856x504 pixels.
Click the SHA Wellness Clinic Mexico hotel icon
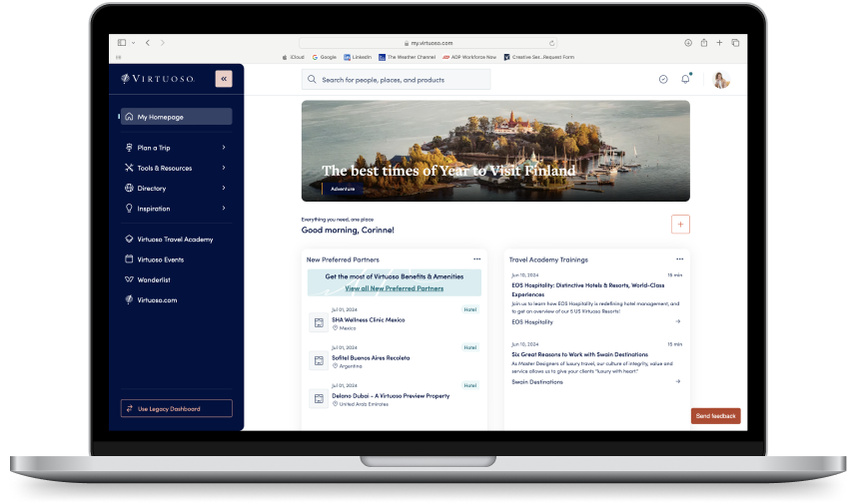pyautogui.click(x=319, y=322)
